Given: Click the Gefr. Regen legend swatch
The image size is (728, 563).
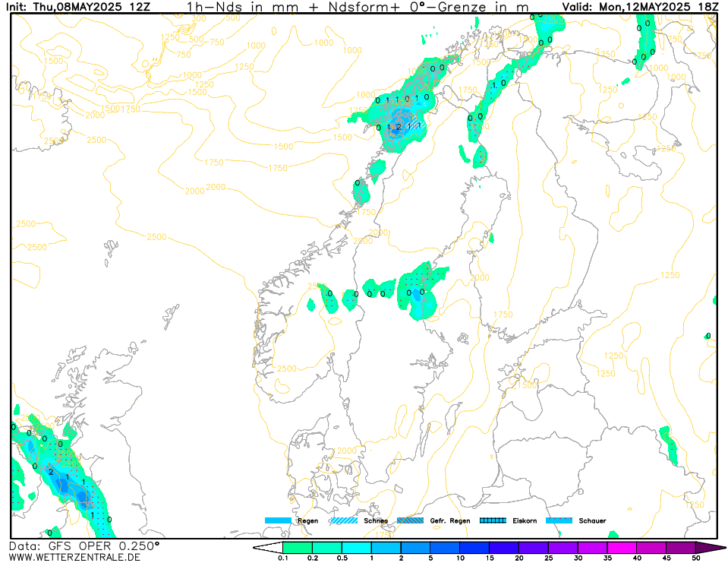Looking at the screenshot, I should pyautogui.click(x=411, y=520).
